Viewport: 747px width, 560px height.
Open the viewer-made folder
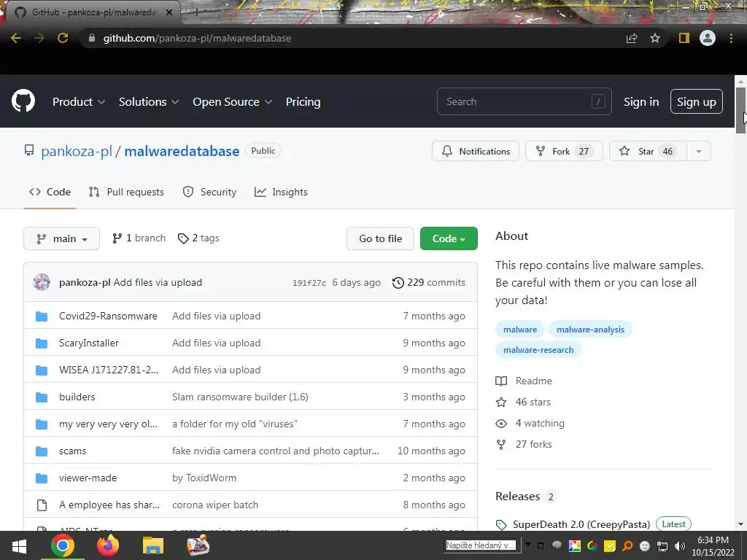[x=88, y=478]
